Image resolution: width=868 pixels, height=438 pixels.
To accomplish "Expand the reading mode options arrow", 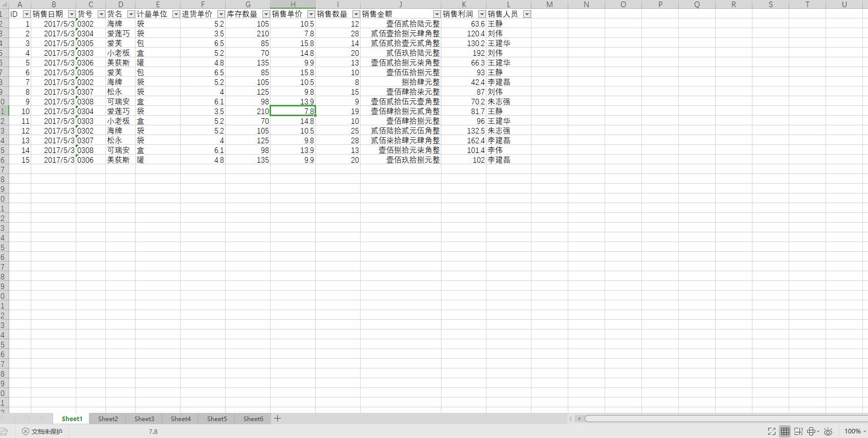I will (x=818, y=432).
